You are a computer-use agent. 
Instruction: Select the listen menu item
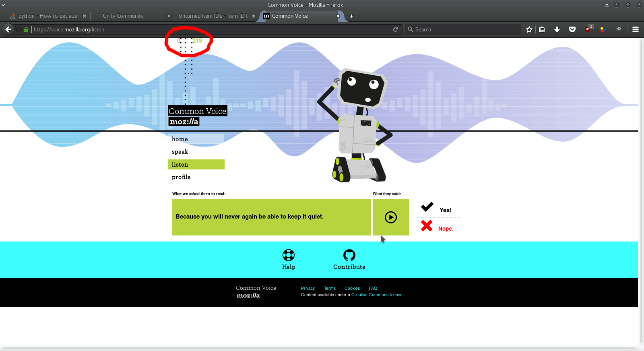pyautogui.click(x=196, y=165)
